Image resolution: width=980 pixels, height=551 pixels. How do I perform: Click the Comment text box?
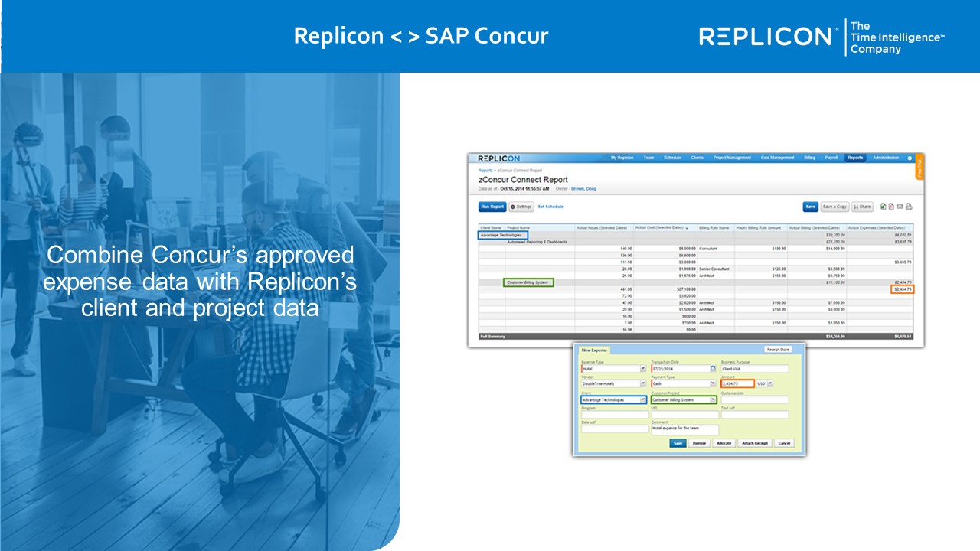click(685, 430)
